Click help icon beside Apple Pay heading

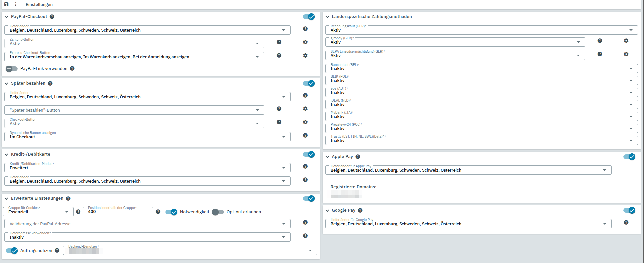[x=358, y=157]
